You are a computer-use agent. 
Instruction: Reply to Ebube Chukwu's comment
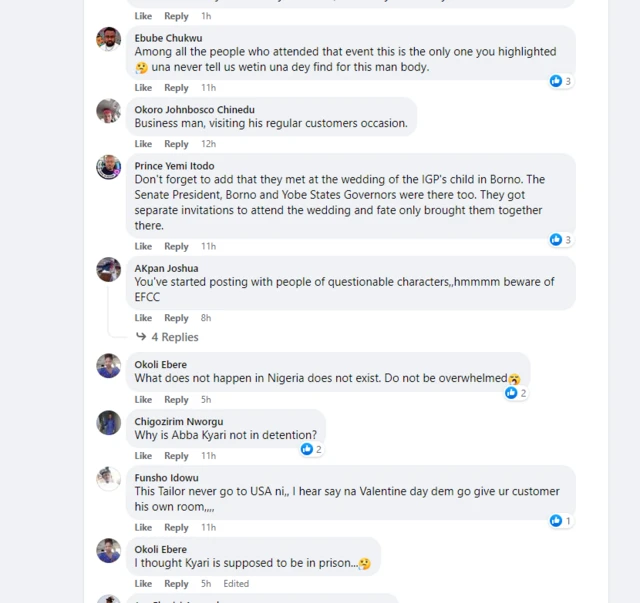click(x=176, y=88)
